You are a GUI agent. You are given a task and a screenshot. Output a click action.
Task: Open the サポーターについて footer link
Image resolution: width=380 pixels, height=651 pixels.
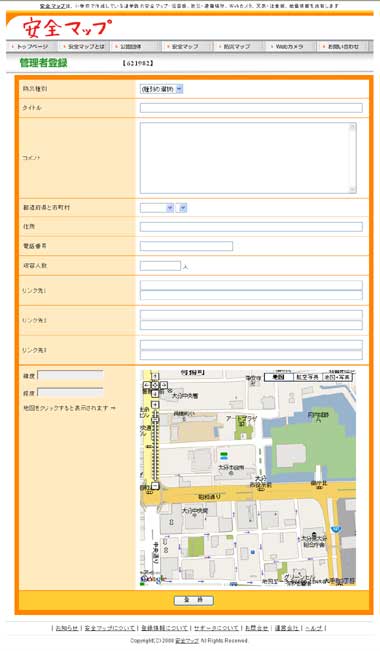[216, 628]
